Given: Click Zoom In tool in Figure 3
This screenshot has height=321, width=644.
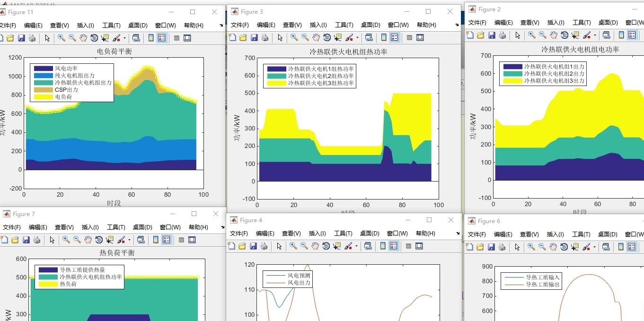Looking at the screenshot, I should click(x=294, y=37).
